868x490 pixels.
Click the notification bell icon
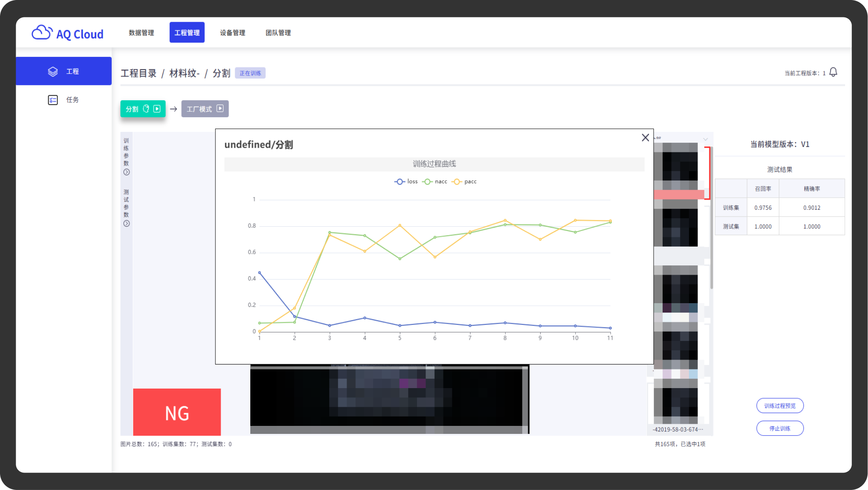(833, 72)
